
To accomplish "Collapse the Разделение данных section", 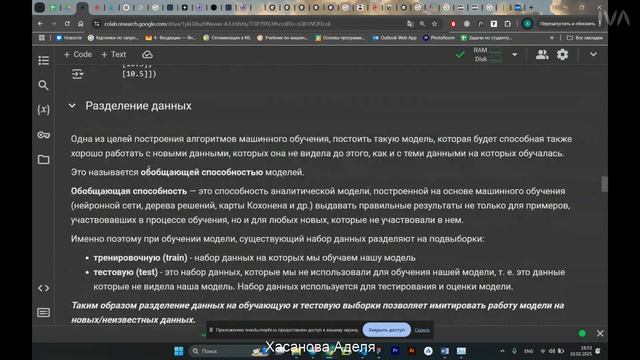I will (x=72, y=106).
